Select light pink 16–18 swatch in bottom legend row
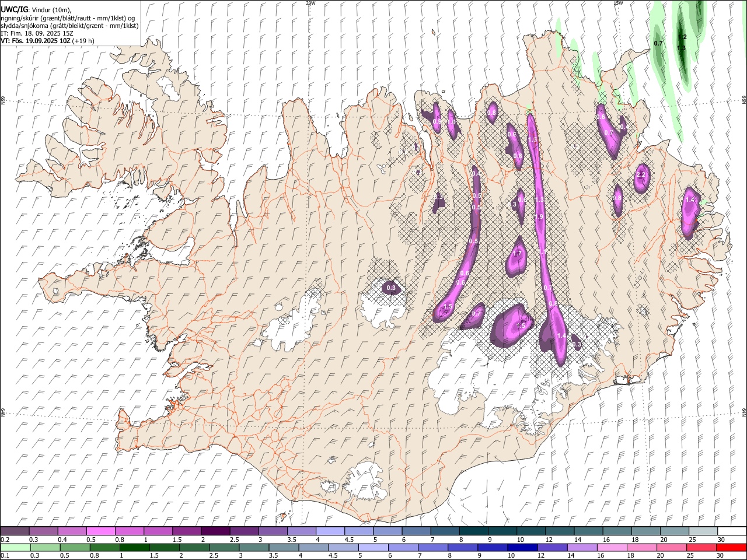 tap(612, 547)
